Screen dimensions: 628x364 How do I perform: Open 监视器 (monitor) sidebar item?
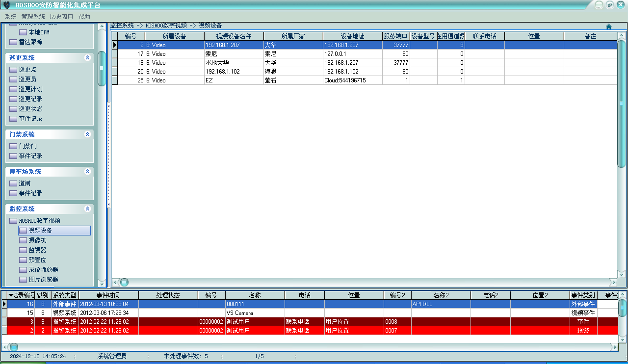(37, 250)
